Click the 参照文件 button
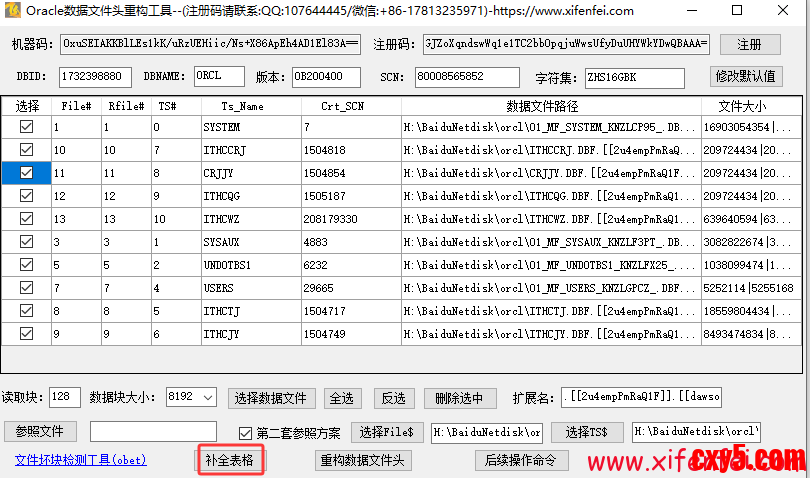810x478 pixels. pyautogui.click(x=40, y=431)
